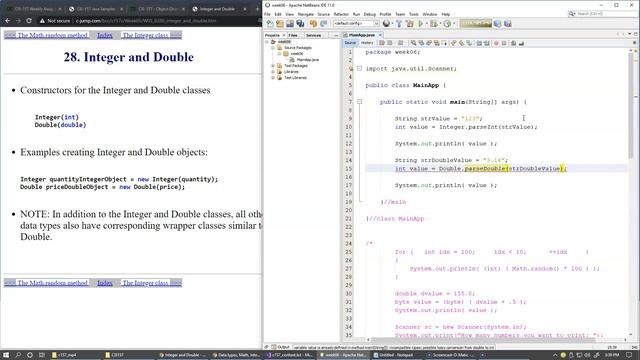Open the Debug menu
The image size is (640, 360).
tap(369, 14)
